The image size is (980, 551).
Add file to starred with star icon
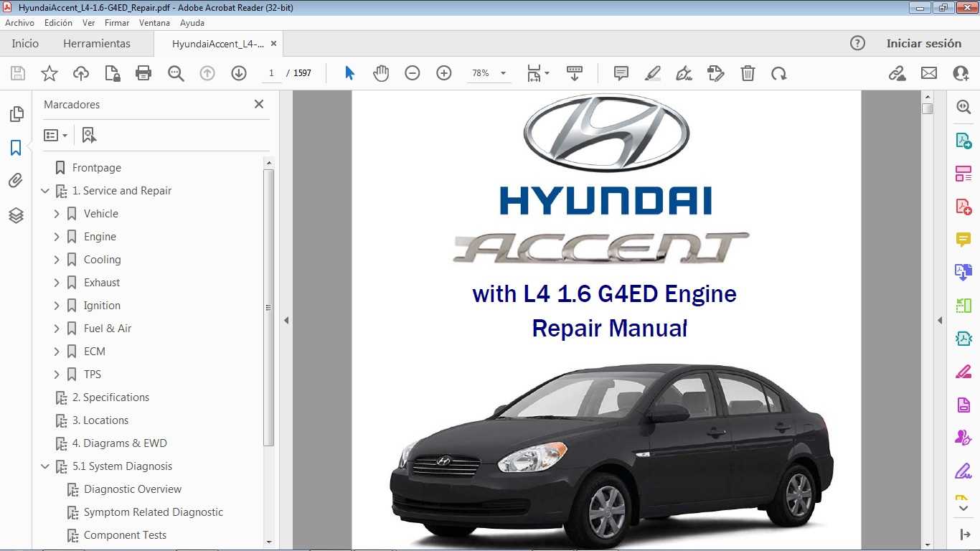tap(49, 73)
